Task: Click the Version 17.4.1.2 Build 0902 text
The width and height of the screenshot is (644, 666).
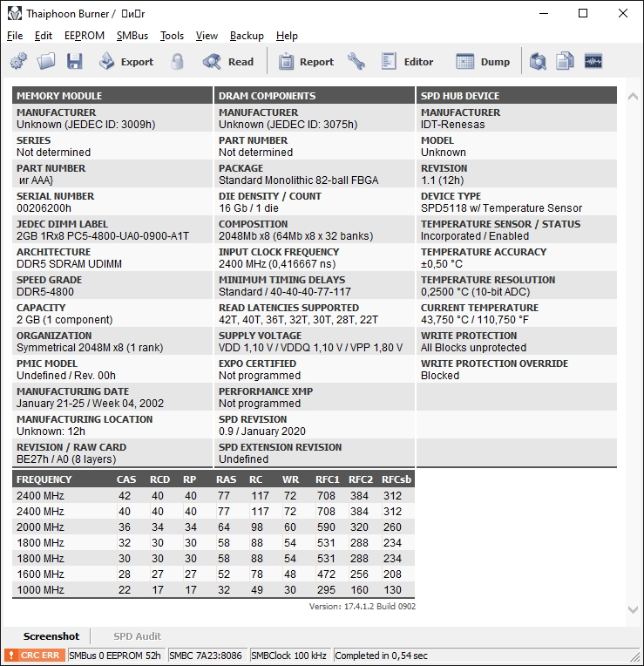Action: point(363,606)
